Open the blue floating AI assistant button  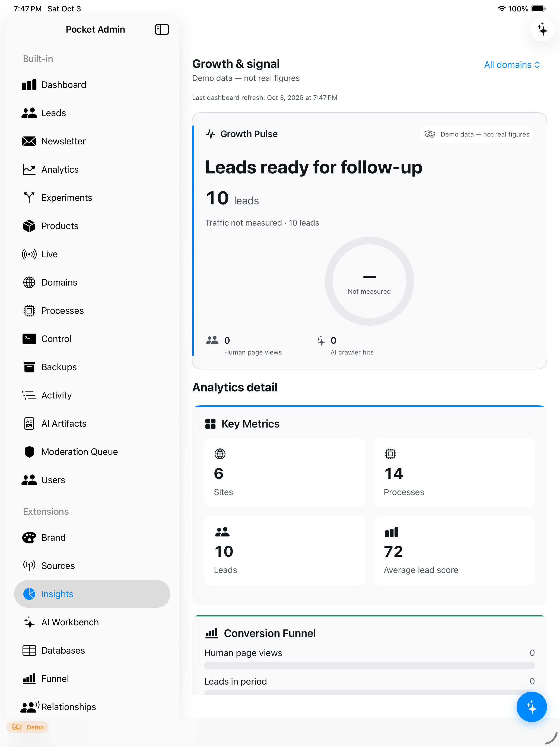click(531, 707)
